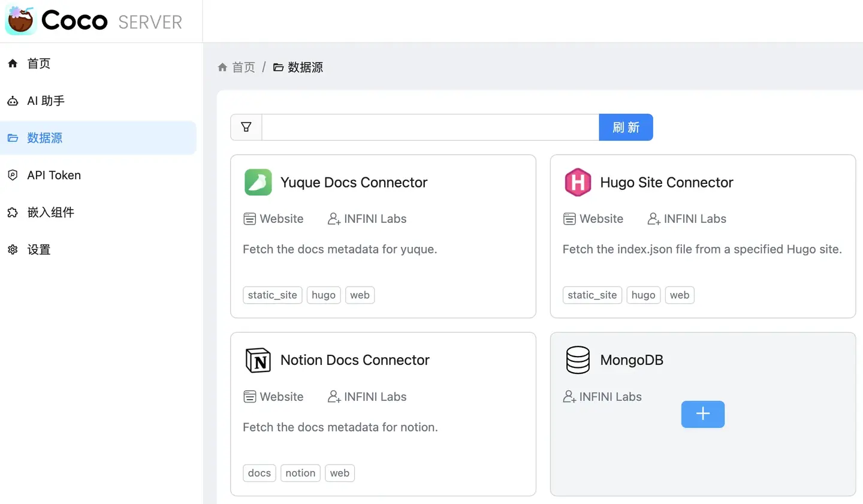
Task: Click the Hugo Site Connector hexagon icon
Action: click(x=578, y=182)
